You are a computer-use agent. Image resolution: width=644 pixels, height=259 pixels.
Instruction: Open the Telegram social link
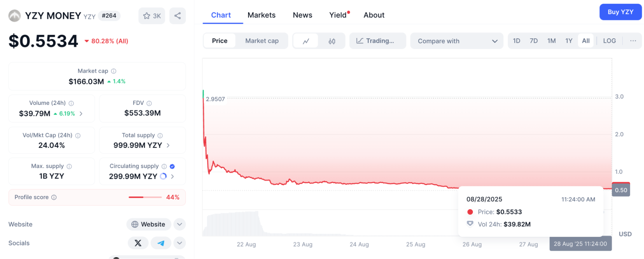pyautogui.click(x=161, y=243)
